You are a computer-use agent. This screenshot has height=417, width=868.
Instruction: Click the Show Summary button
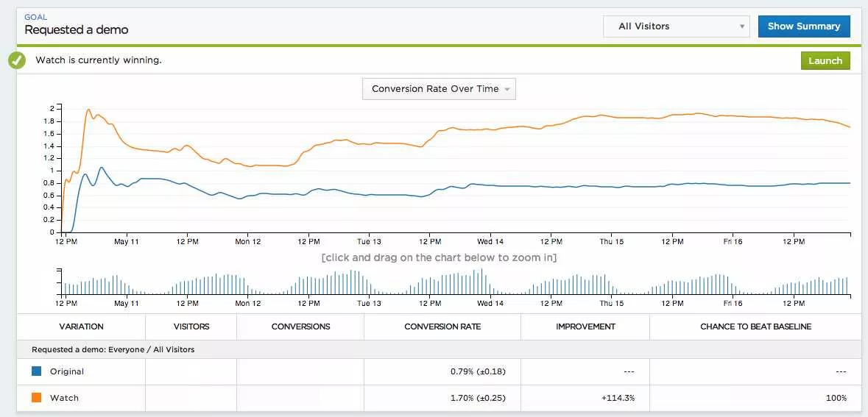tap(803, 26)
